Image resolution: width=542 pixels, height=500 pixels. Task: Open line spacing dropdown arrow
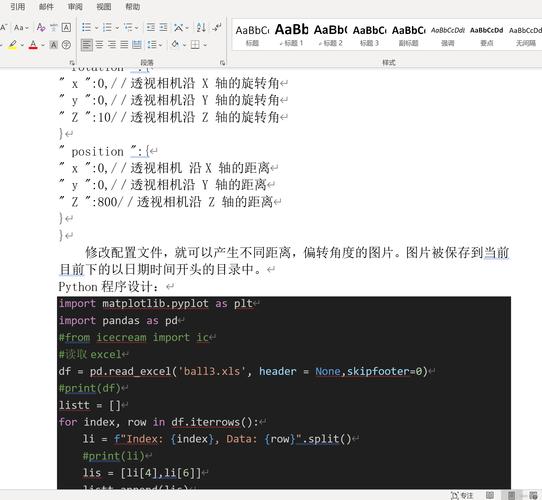[160, 45]
